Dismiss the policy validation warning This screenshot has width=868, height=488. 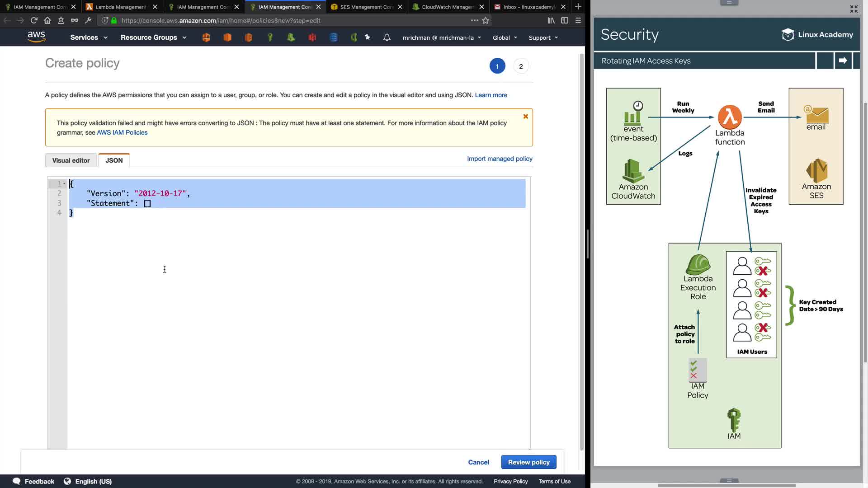pos(525,117)
